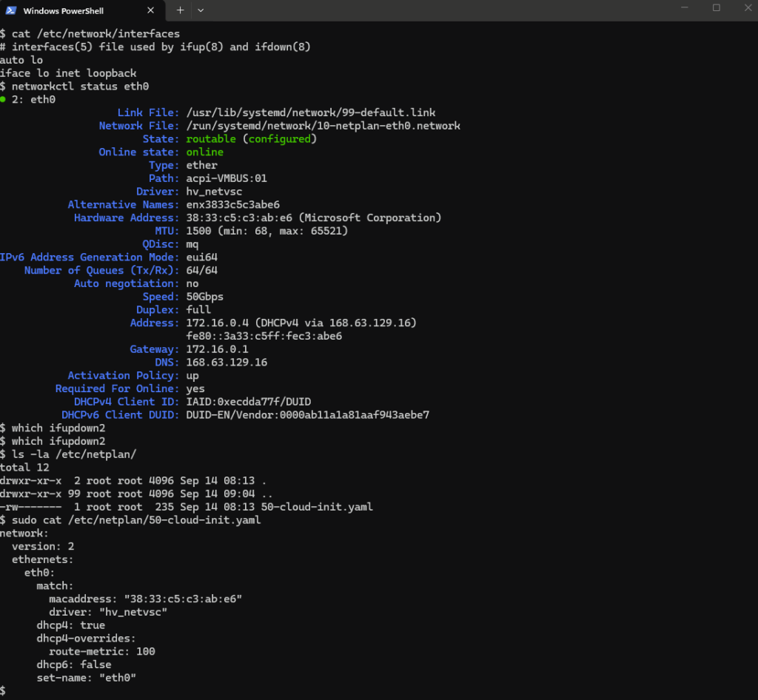Click the "iface lo inet loopback" line
This screenshot has width=758, height=700.
click(68, 73)
